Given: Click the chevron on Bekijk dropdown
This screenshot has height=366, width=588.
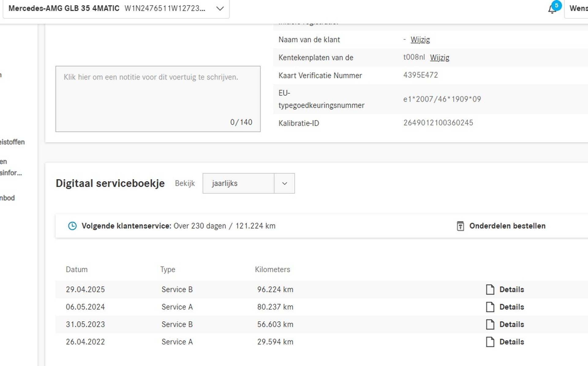Looking at the screenshot, I should click(285, 183).
